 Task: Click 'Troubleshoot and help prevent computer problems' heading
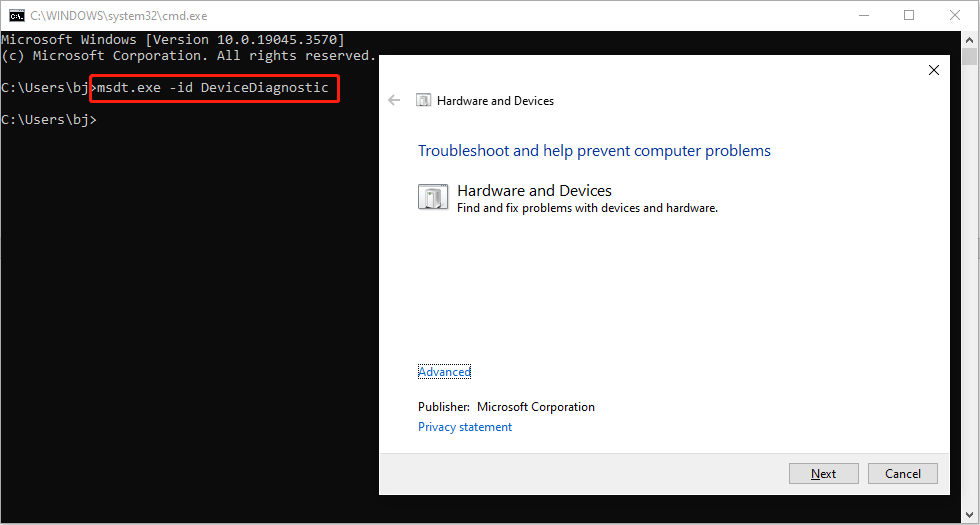[594, 151]
